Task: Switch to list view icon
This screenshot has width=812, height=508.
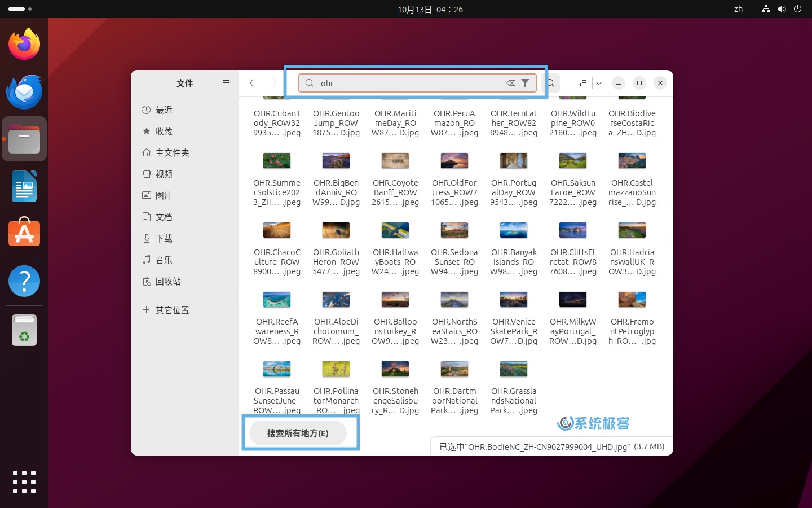Action: (583, 83)
